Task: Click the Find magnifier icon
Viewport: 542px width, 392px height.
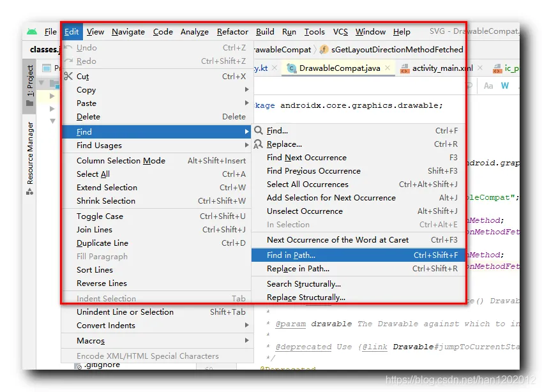Action: [258, 131]
